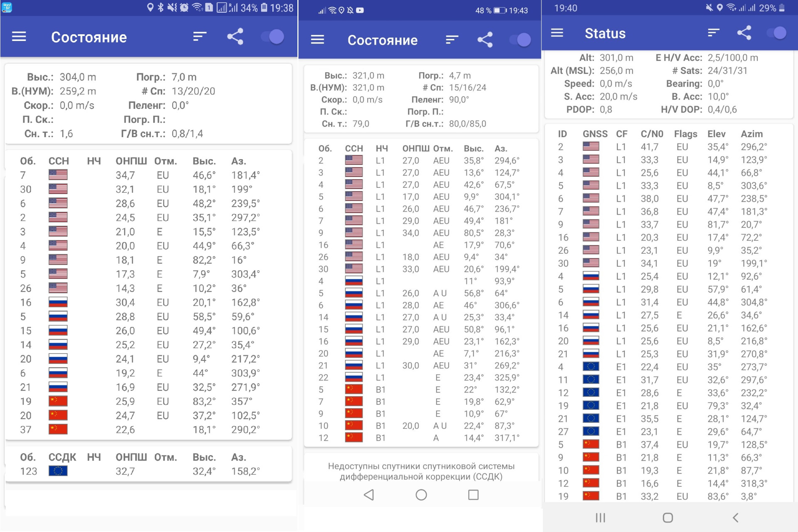The width and height of the screenshot is (798, 532).
Task: Tap C/N0 value 41,7 in Status screen
Action: pos(649,147)
